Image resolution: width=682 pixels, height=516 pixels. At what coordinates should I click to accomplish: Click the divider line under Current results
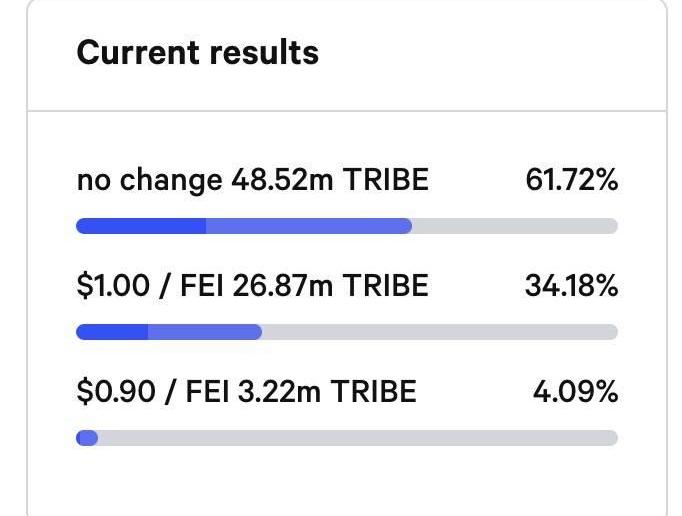point(347,111)
